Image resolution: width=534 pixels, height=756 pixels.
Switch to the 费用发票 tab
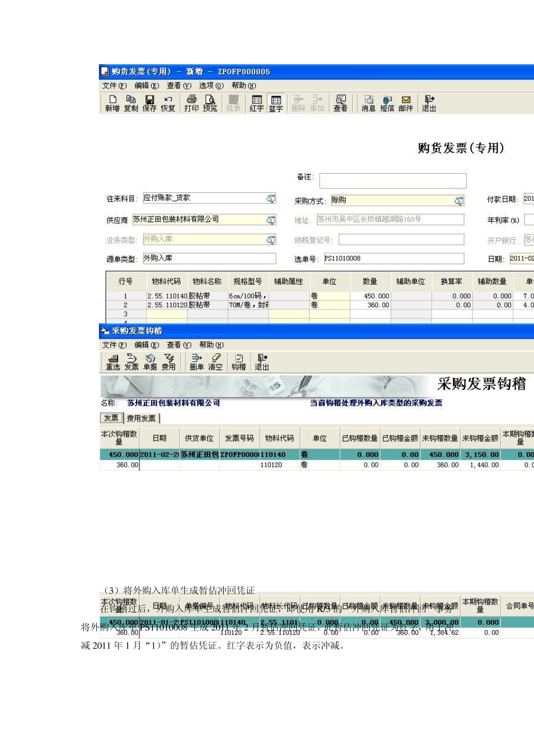click(141, 418)
